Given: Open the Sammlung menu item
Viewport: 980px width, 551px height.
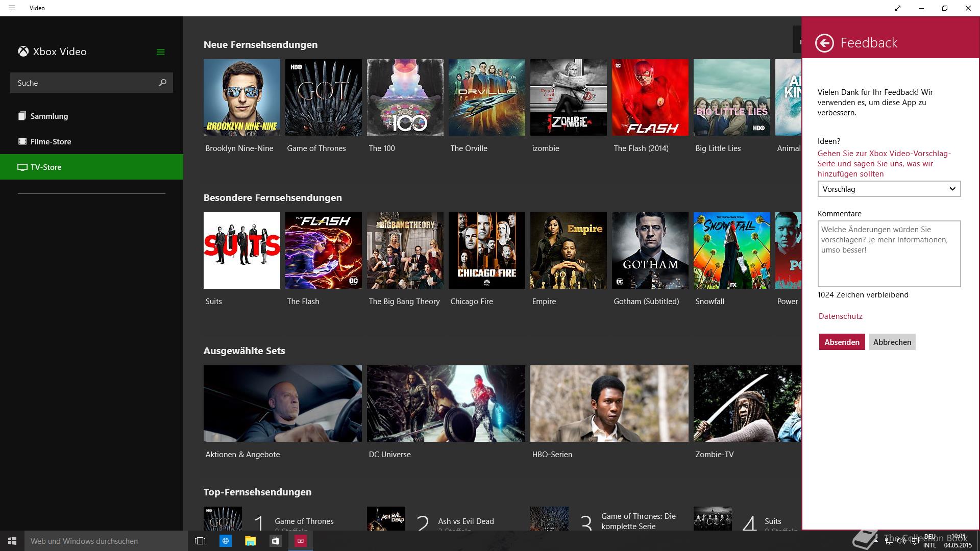Looking at the screenshot, I should [91, 116].
